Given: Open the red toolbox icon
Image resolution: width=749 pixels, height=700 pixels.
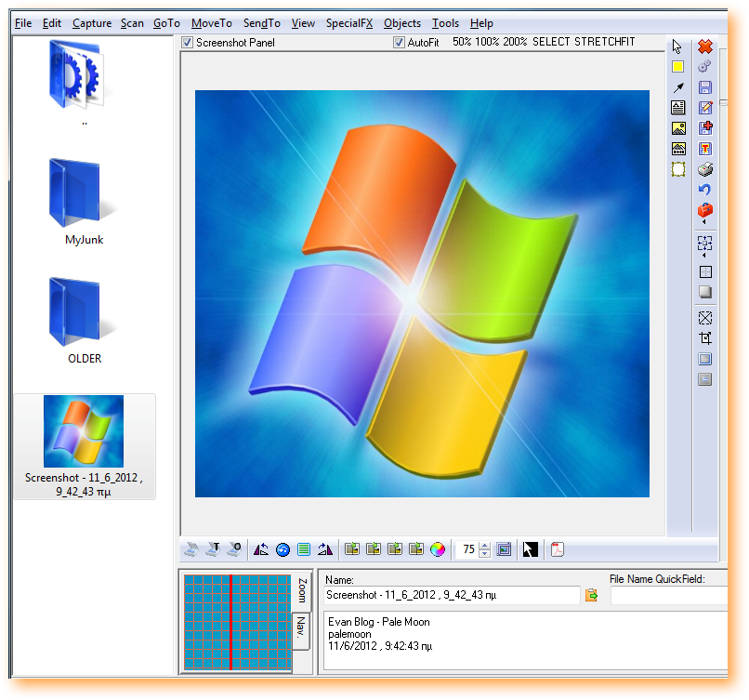Looking at the screenshot, I should 705,210.
